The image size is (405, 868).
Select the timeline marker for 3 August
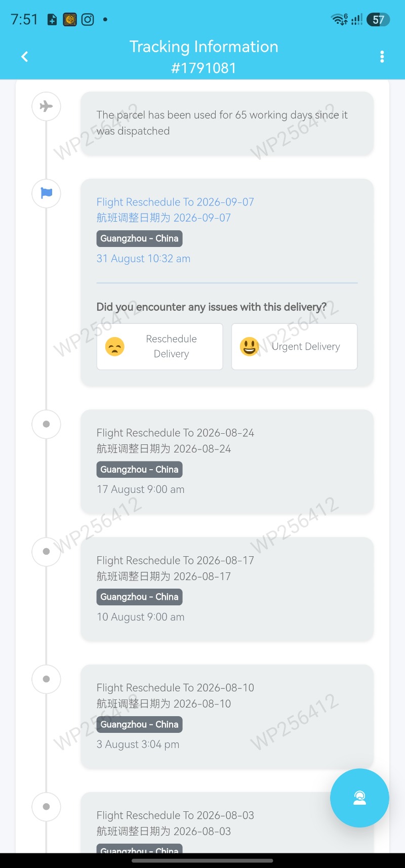(46, 679)
